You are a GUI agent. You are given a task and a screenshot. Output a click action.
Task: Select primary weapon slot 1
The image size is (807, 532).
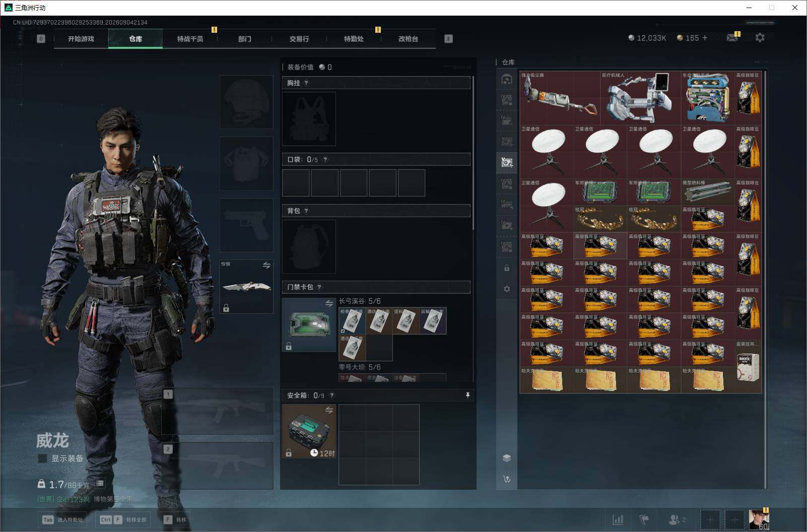[217, 411]
